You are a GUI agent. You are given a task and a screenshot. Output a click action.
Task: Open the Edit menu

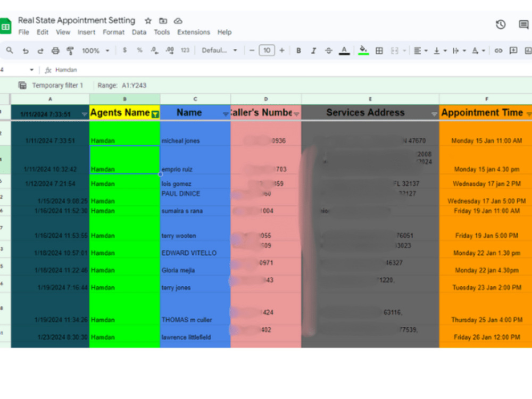tap(43, 32)
